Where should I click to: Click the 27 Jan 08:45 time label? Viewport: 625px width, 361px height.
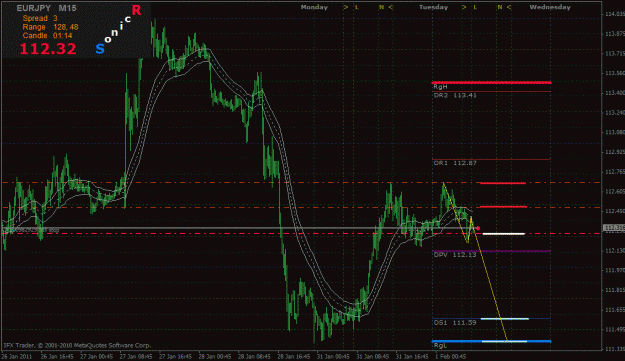[136, 357]
